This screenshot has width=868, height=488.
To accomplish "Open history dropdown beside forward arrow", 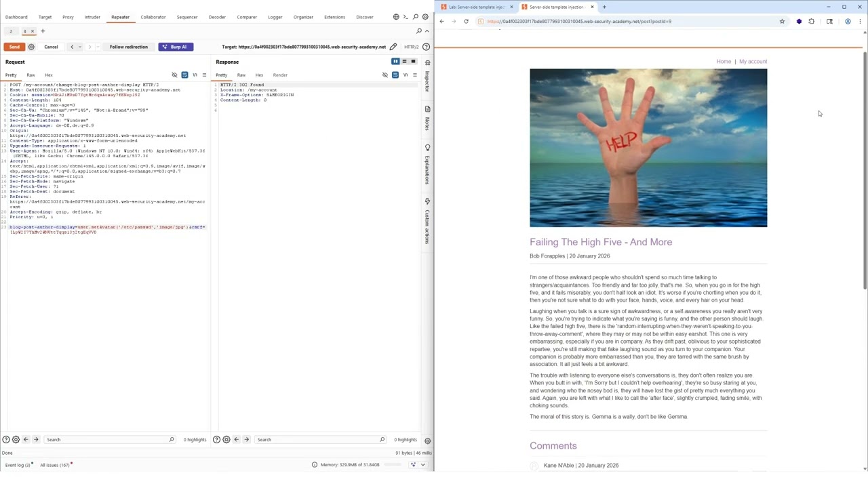I will click(x=97, y=47).
